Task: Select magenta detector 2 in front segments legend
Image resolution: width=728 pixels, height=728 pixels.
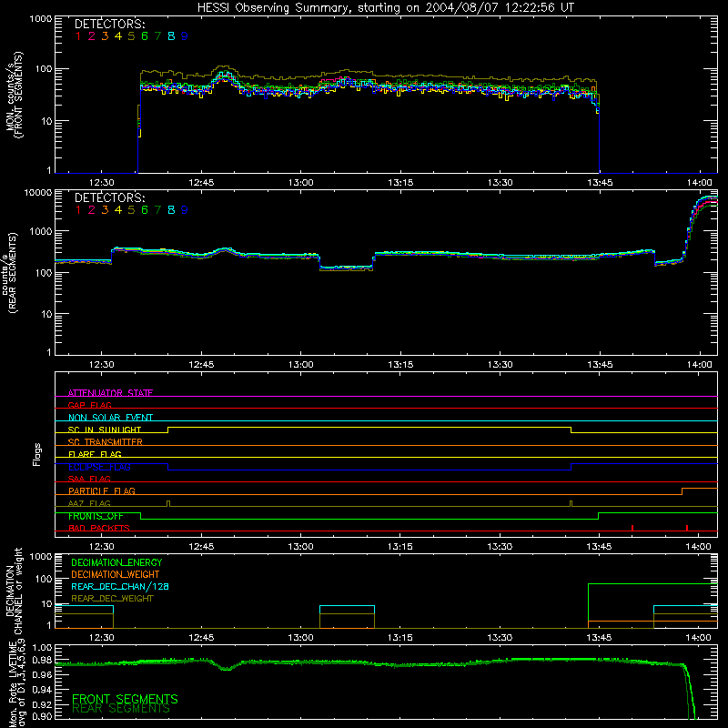Action: [x=92, y=36]
